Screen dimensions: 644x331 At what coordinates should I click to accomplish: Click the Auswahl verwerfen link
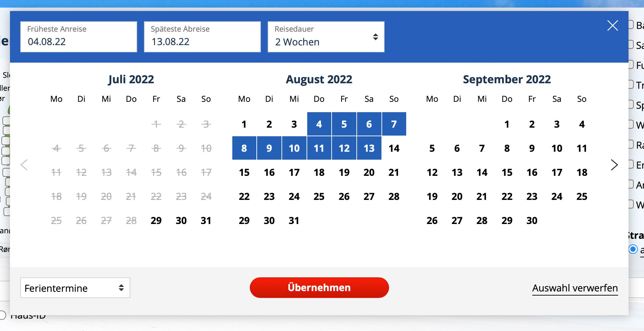coord(575,288)
